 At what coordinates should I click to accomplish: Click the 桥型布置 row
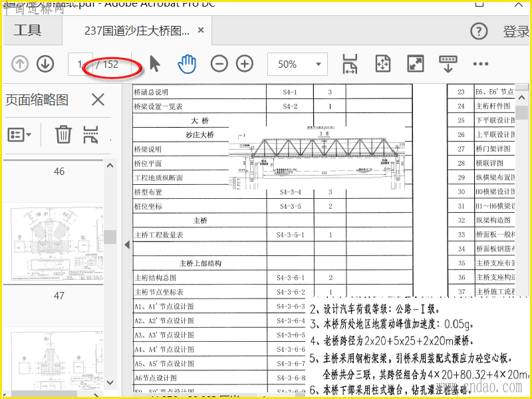pyautogui.click(x=273, y=192)
